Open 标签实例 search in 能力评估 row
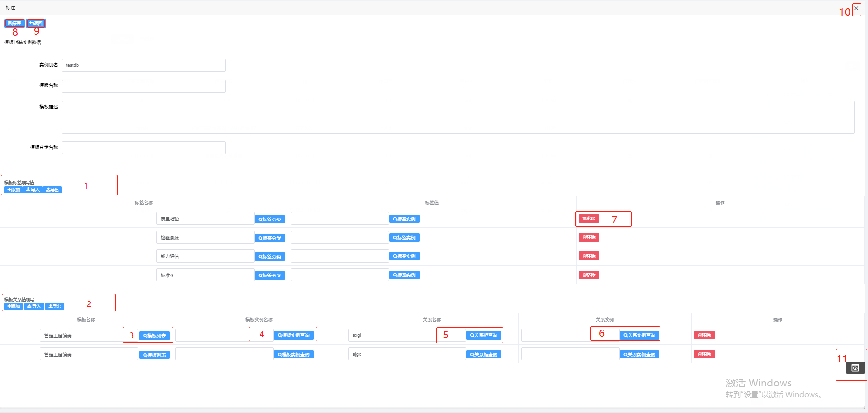This screenshot has width=868, height=413. pyautogui.click(x=405, y=256)
